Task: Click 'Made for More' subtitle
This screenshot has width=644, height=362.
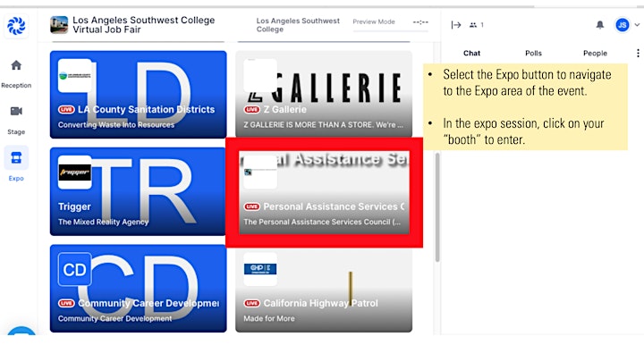Action: 268,318
